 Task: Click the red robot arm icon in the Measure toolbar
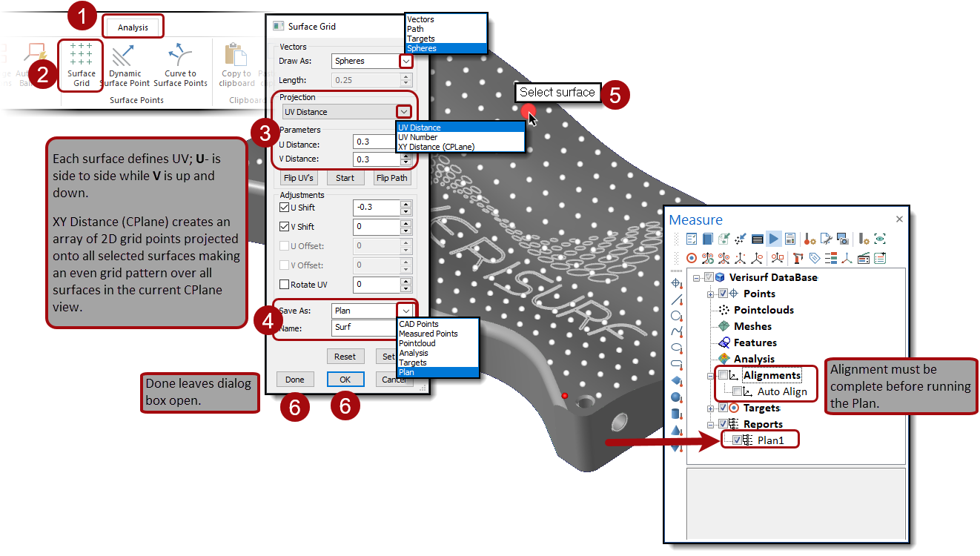tap(798, 258)
